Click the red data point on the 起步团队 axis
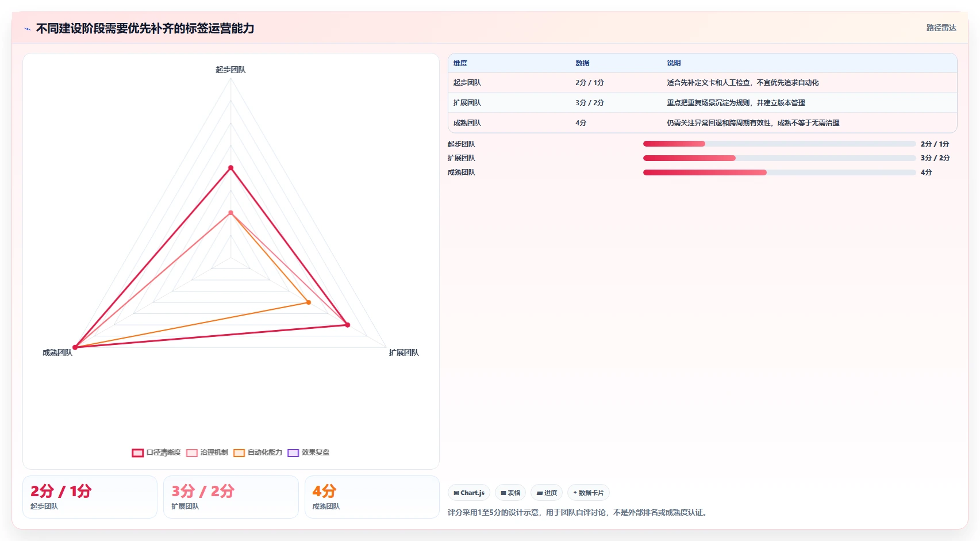Image resolution: width=980 pixels, height=541 pixels. [x=230, y=168]
